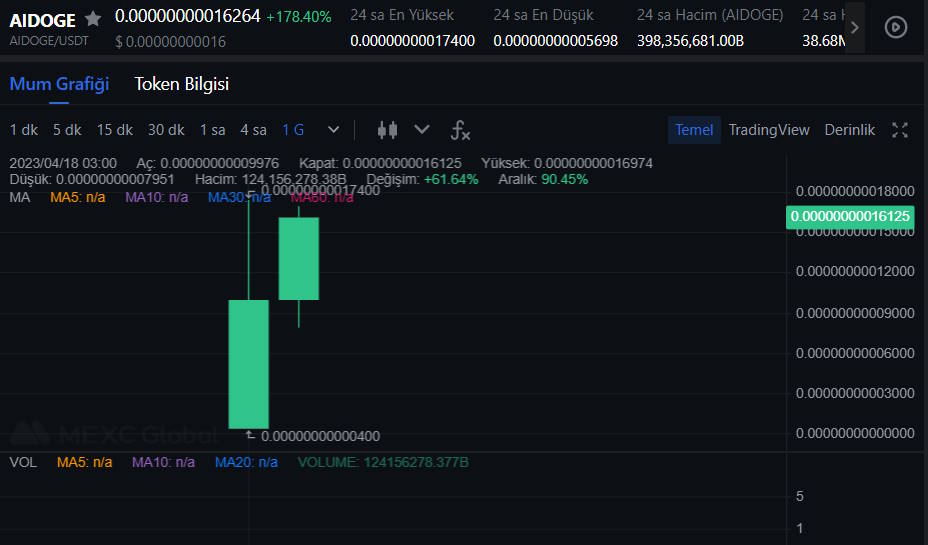Click the 0.00000000009000 axis label
This screenshot has height=545, width=928.
tap(855, 313)
